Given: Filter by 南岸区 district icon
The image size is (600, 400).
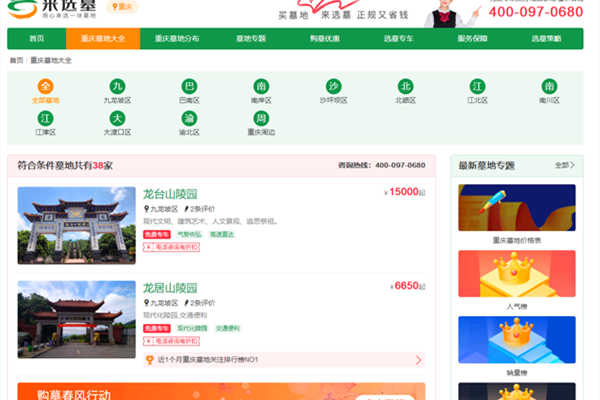Looking at the screenshot, I should (261, 86).
